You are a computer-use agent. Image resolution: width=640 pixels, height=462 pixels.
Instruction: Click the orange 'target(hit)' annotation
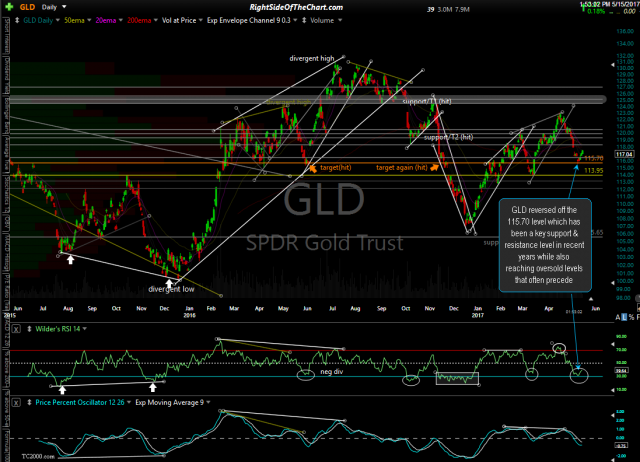tap(336, 167)
